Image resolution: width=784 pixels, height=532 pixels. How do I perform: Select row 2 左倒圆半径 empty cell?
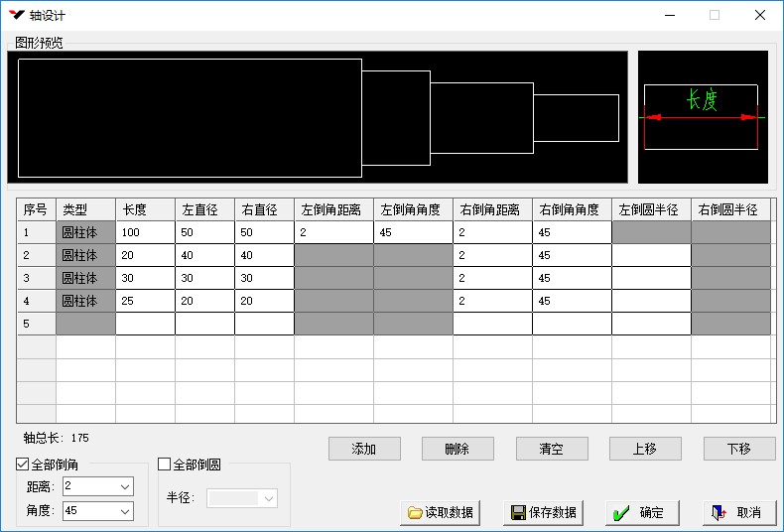click(652, 255)
